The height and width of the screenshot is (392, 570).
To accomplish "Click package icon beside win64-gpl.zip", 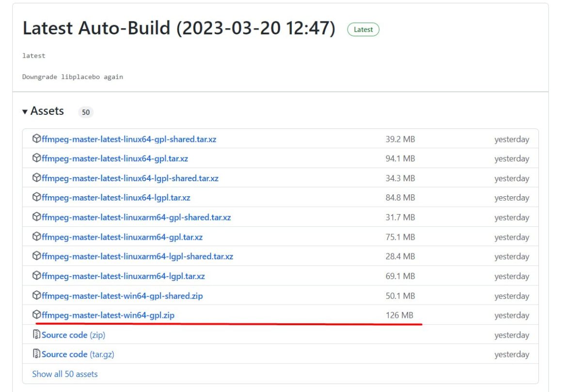I will point(36,315).
